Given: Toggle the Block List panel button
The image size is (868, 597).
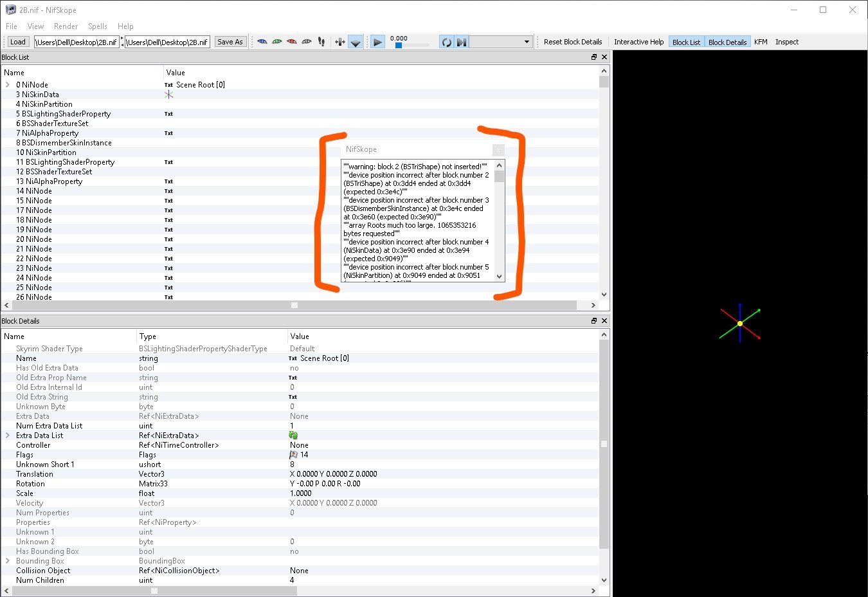Looking at the screenshot, I should click(x=686, y=42).
